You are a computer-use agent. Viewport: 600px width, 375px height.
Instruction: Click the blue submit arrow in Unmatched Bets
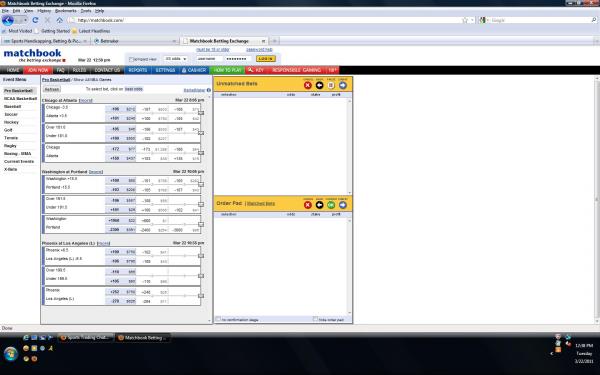[x=343, y=85]
